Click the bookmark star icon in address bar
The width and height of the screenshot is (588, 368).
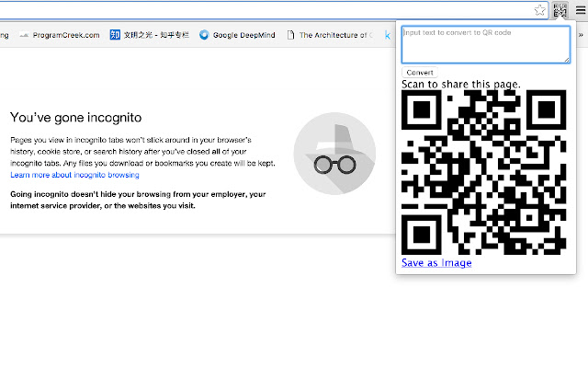pos(540,10)
